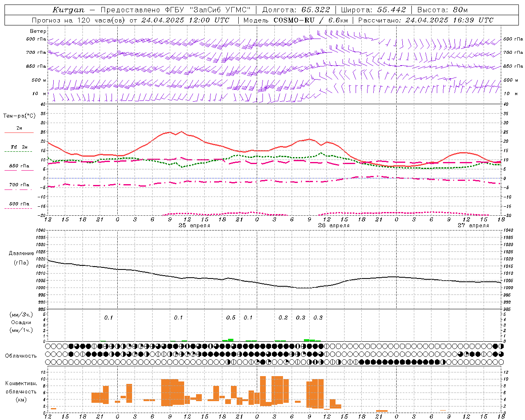525x420 pixels.
Task: Click the tallest green precipitation bar
Action: pos(231,340)
